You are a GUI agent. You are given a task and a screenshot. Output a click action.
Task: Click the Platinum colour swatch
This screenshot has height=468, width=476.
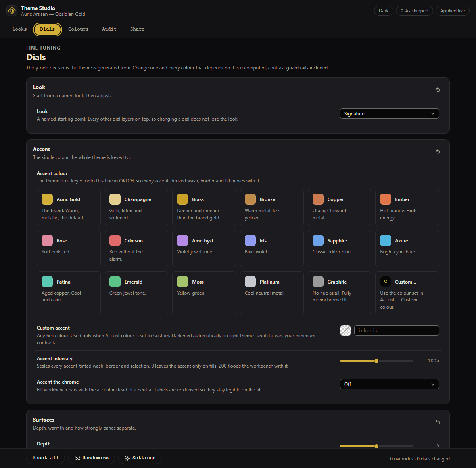point(250,282)
